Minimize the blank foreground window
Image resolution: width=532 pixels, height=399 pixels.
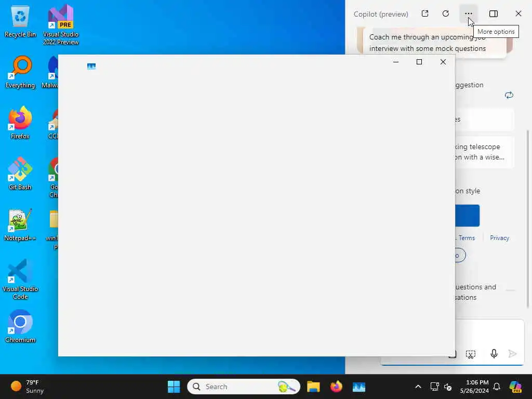point(395,62)
